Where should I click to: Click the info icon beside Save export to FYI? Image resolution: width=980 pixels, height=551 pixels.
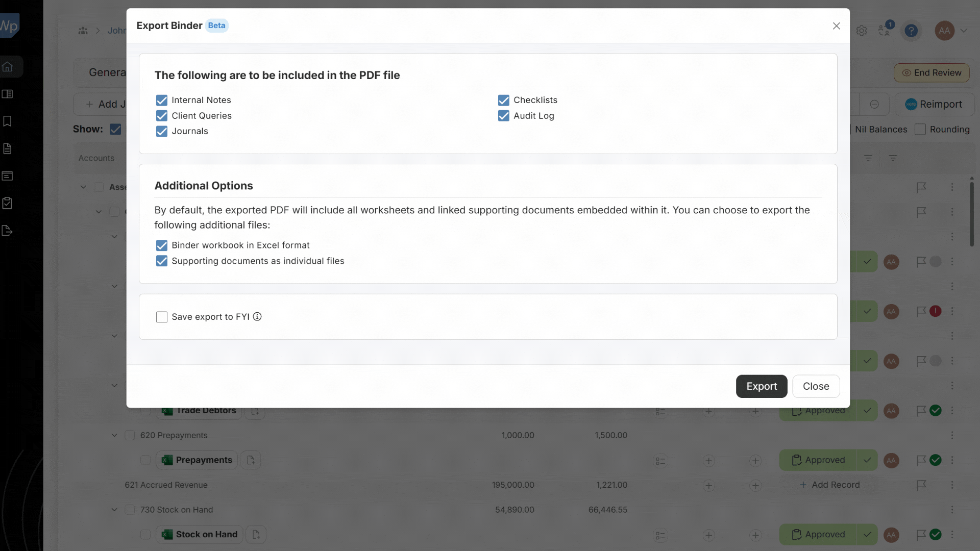257,317
